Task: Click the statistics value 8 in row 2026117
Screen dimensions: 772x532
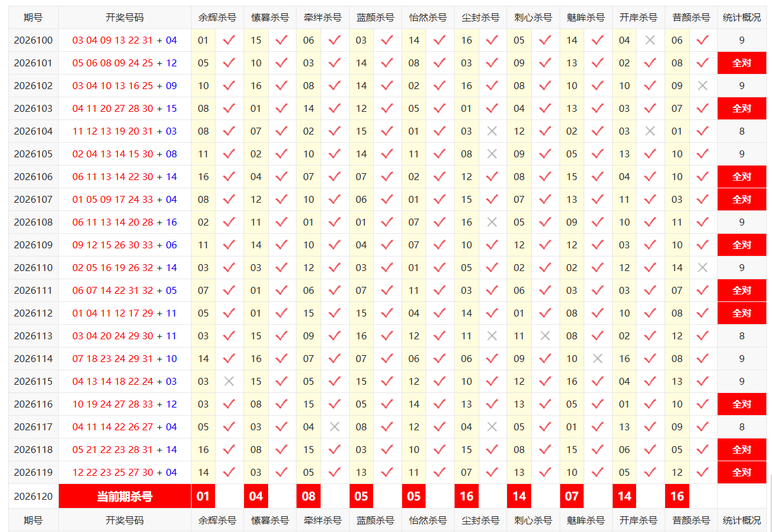Action: coord(742,427)
